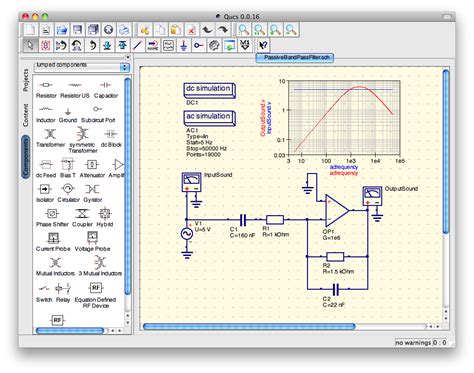The width and height of the screenshot is (474, 373).
Task: Pick the Inductor component
Action: click(46, 114)
